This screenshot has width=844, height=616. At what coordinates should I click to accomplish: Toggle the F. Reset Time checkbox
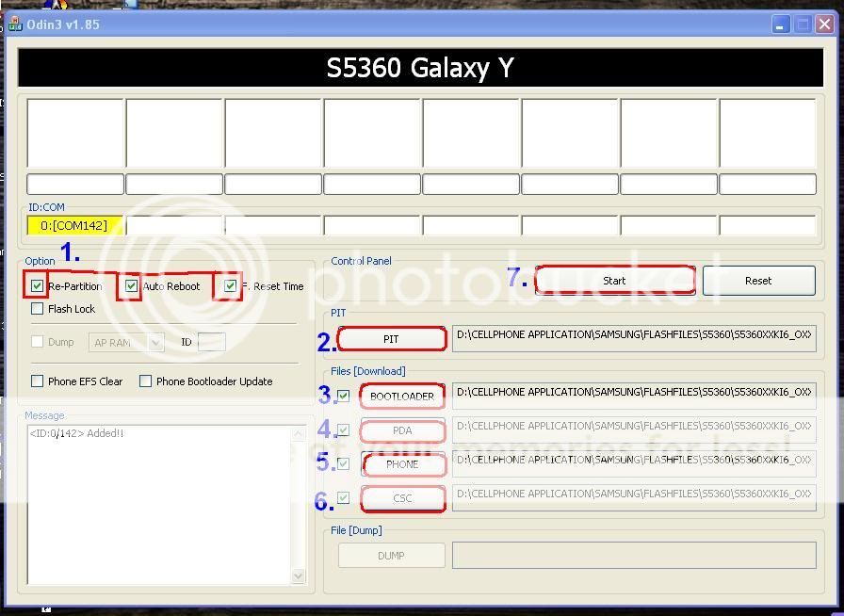[x=231, y=286]
